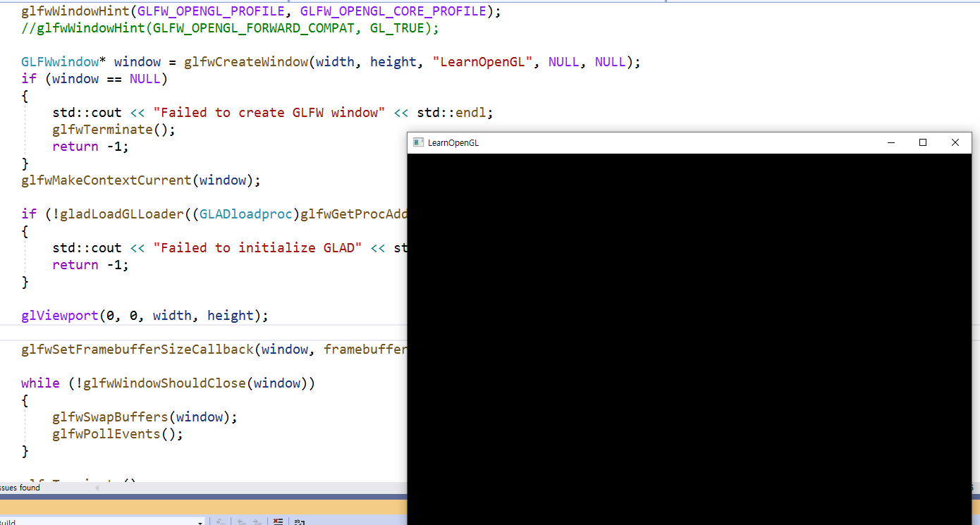Go to next message arrow icon
Viewport: 980px width, 525px height.
coord(257,522)
